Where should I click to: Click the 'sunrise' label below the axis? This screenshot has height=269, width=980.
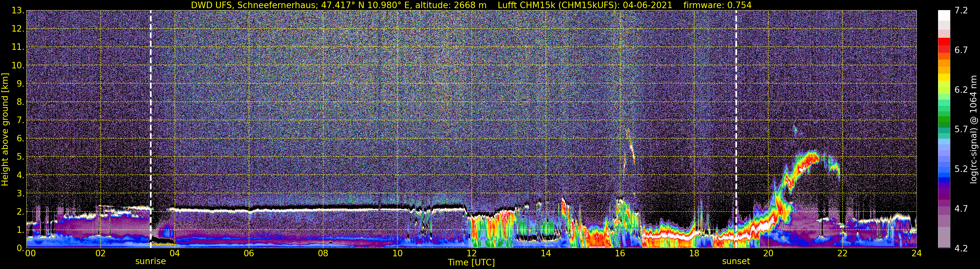point(151,262)
